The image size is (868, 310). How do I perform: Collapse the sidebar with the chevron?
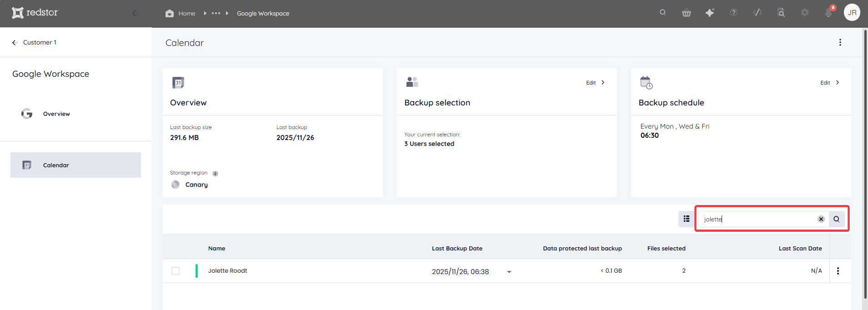coord(135,13)
